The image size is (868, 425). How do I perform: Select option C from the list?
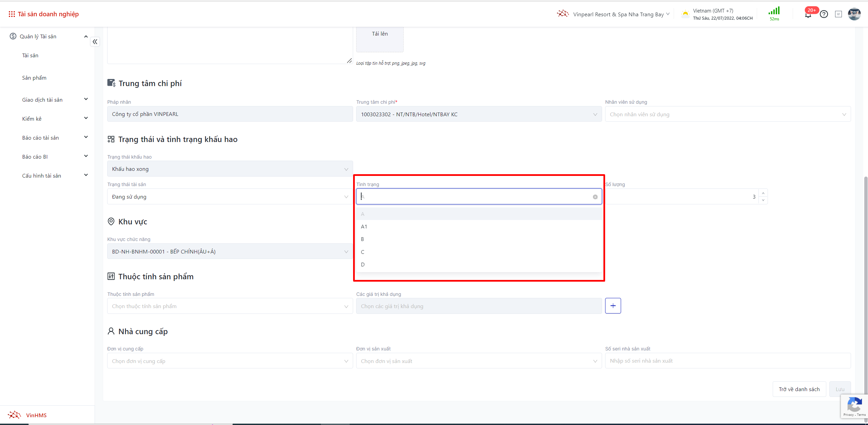pos(363,252)
